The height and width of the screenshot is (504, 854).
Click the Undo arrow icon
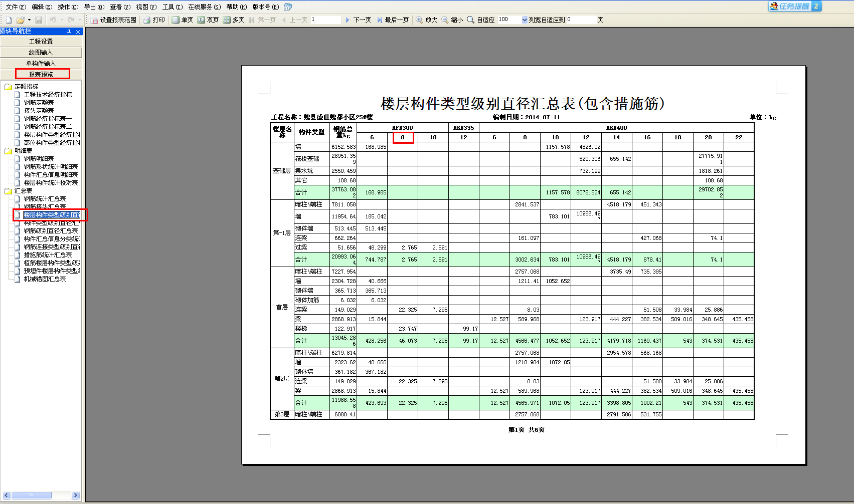click(x=53, y=20)
